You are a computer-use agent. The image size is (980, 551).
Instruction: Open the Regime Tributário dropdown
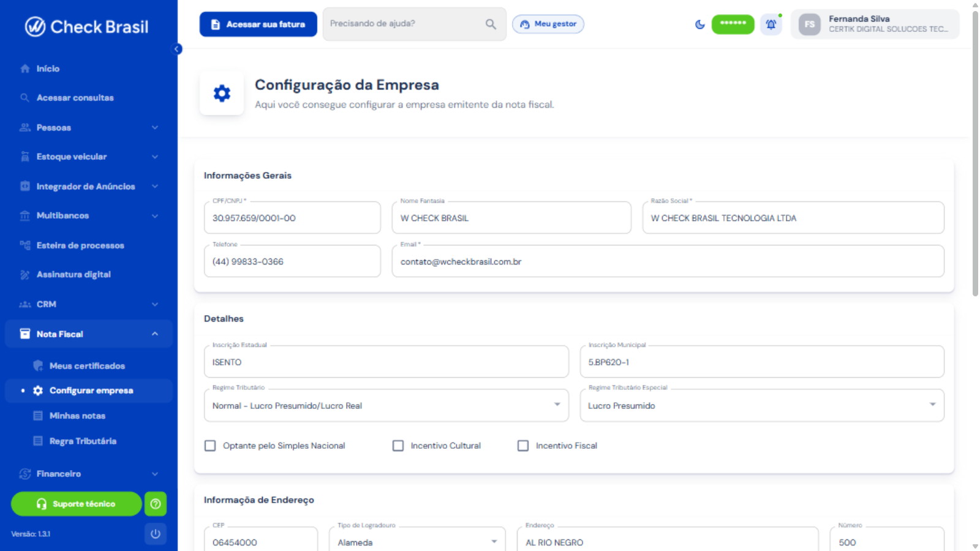[386, 405]
